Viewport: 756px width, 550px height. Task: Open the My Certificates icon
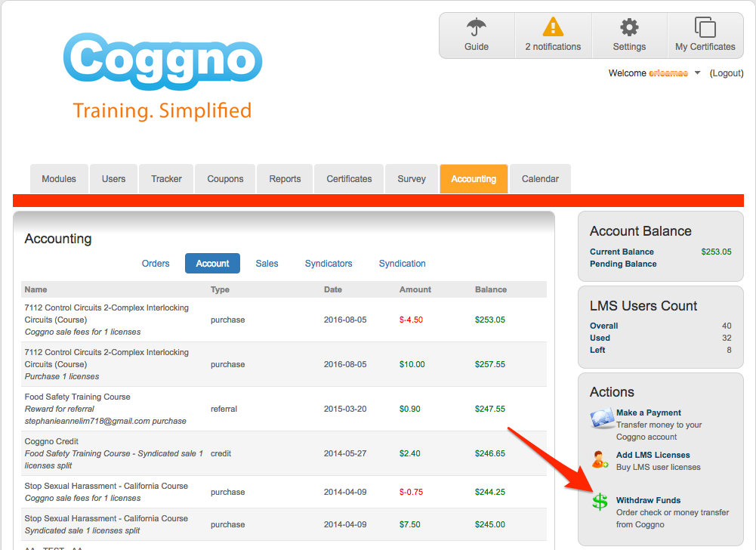[705, 27]
